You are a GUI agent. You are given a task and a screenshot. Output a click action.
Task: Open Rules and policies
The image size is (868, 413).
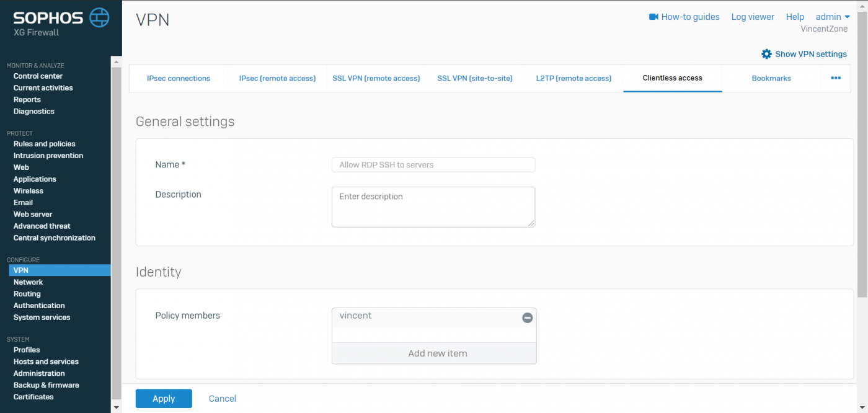[x=45, y=144]
